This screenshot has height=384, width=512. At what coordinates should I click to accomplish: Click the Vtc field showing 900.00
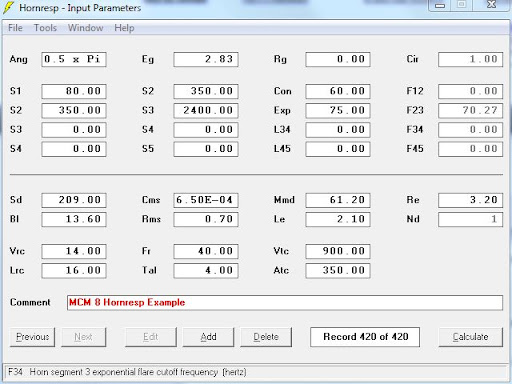tap(338, 251)
